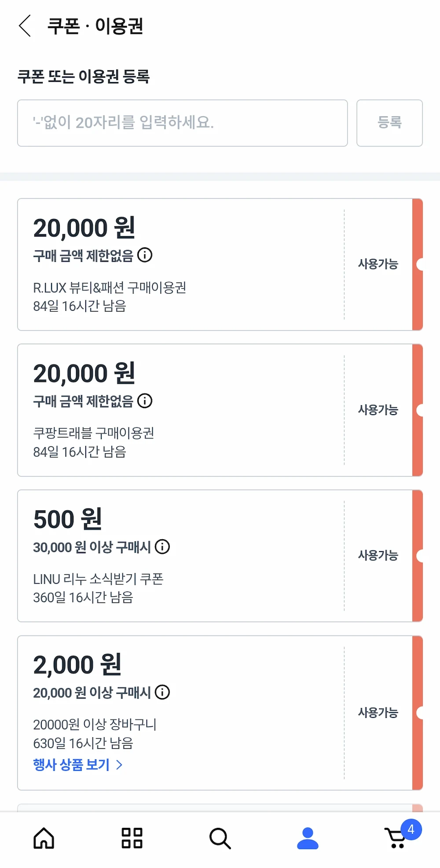Select the Search icon
Image resolution: width=440 pixels, height=868 pixels.
click(220, 838)
